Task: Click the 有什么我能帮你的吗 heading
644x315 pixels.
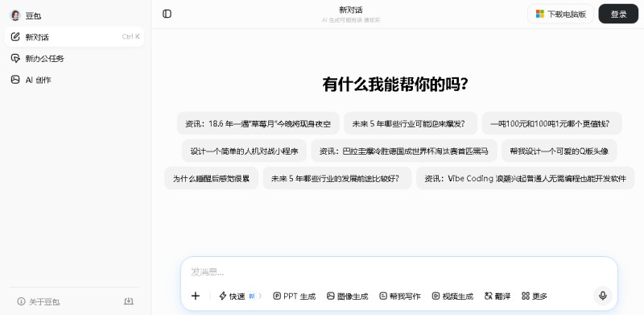Action: [394, 85]
